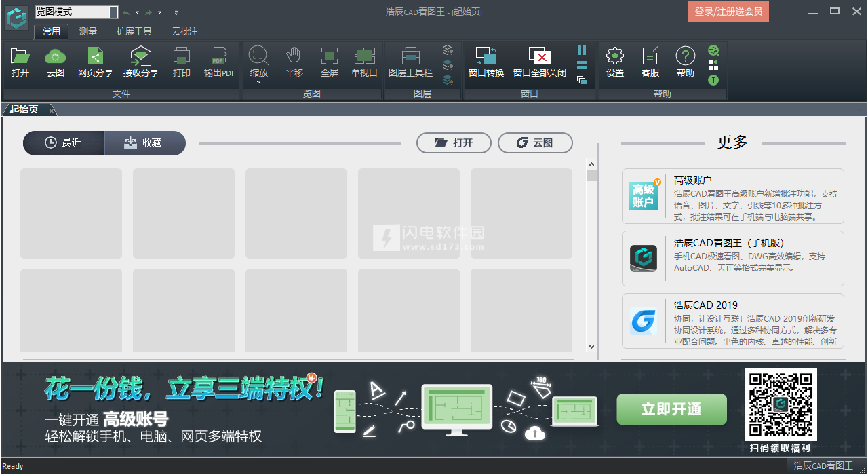Expand the undo history dropdown arrow
Screen dimensions: 868x475
point(137,12)
